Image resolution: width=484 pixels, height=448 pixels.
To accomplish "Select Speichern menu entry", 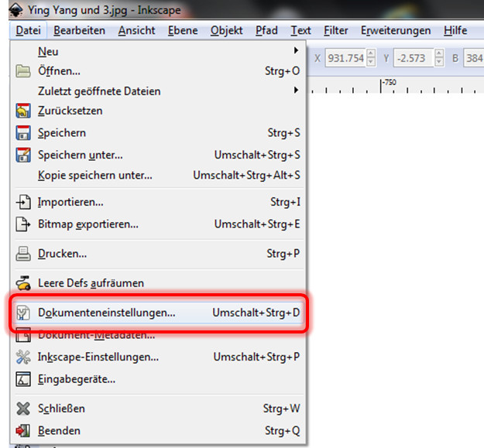I will (158, 133).
